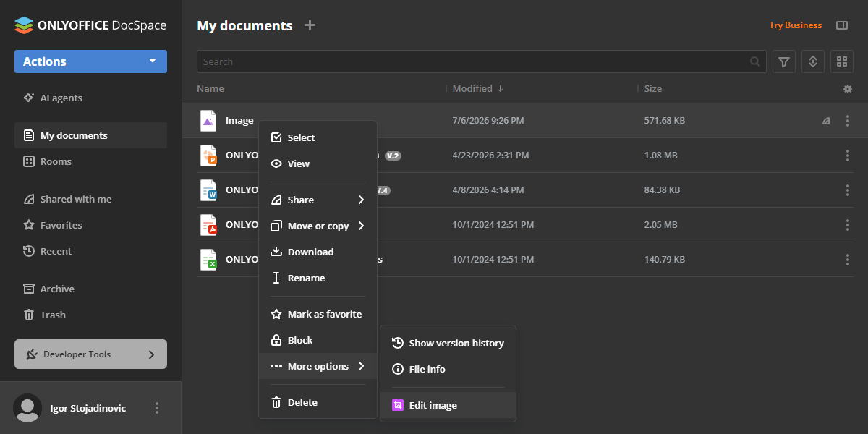Open File info from submenu

click(448, 369)
